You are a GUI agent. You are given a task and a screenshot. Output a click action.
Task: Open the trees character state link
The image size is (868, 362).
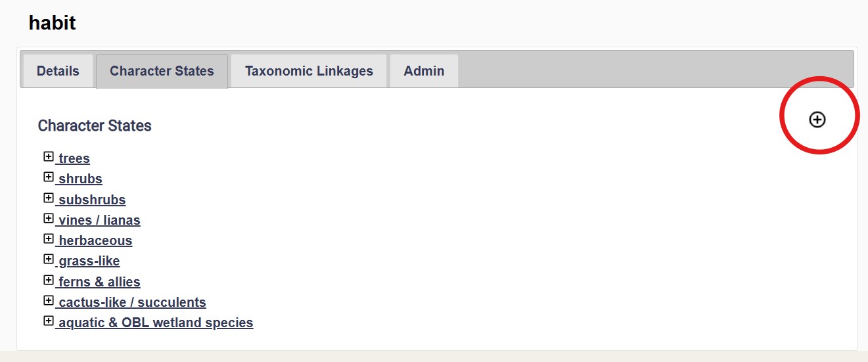74,158
